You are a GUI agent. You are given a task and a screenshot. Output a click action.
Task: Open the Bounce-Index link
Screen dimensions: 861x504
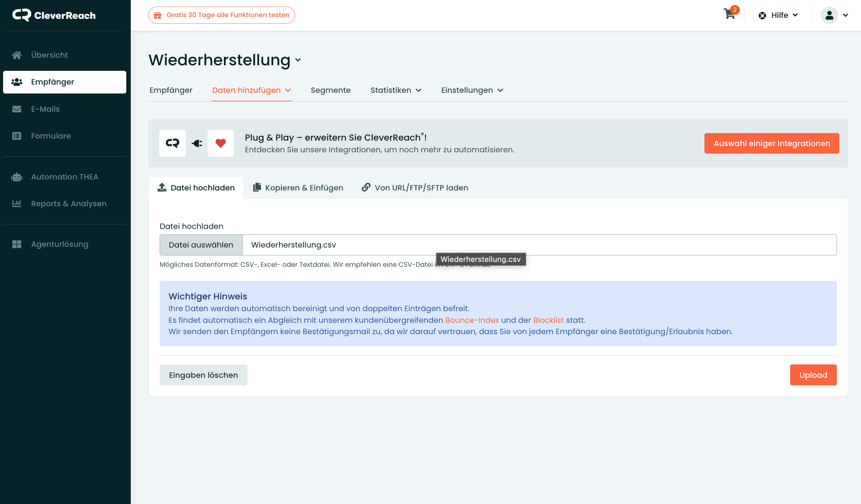click(x=472, y=320)
